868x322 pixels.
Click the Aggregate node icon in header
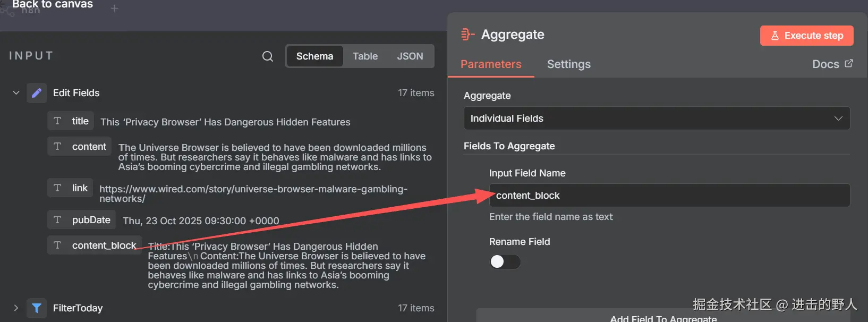click(467, 35)
